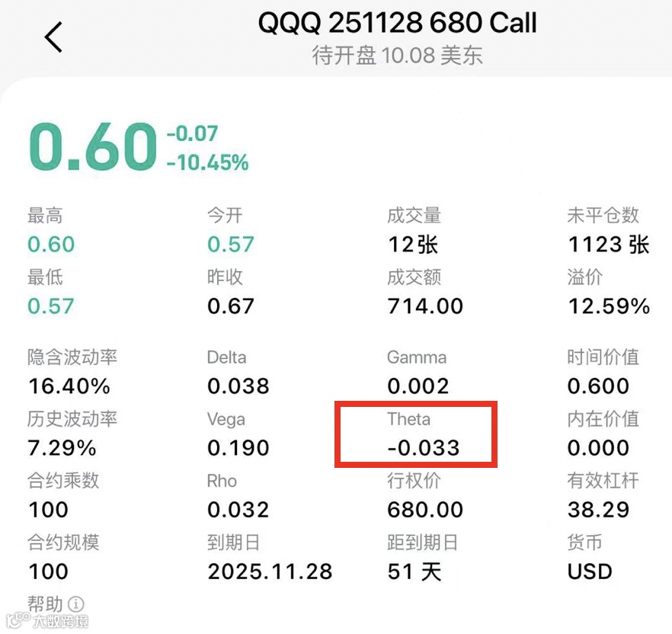Tap the Delta value 0.038
Viewport: 672px width, 634px height.
point(238,386)
